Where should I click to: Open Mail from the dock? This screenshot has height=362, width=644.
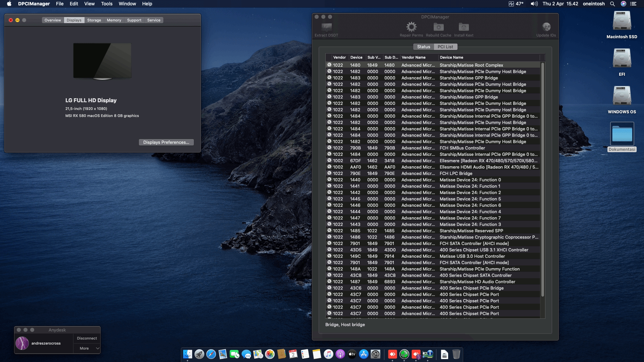223,354
